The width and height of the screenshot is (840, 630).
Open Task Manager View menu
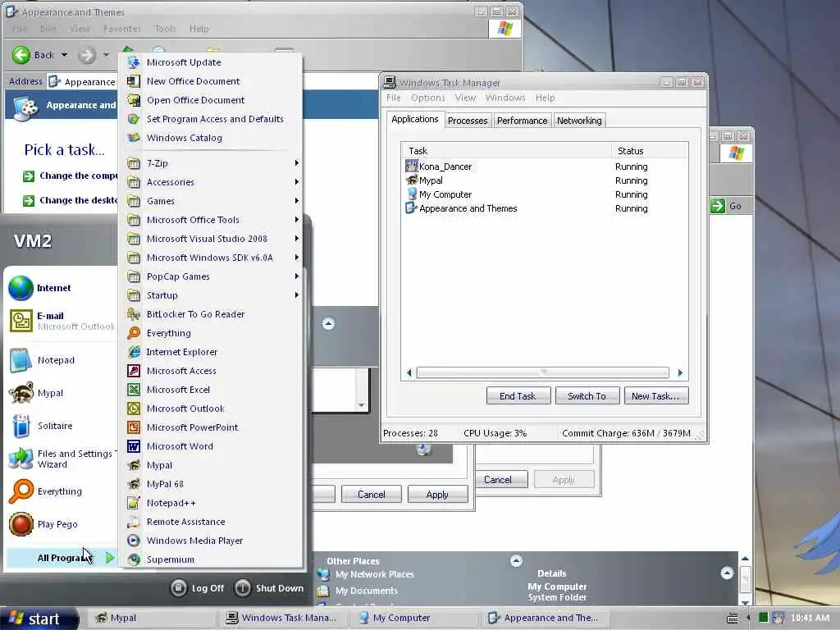click(465, 98)
